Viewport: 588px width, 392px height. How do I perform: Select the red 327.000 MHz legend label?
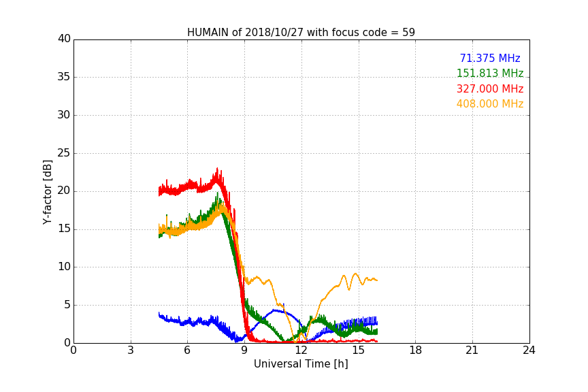tap(490, 89)
